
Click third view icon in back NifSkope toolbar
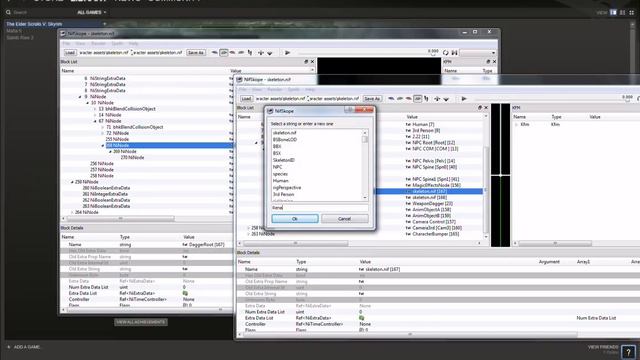232,53
